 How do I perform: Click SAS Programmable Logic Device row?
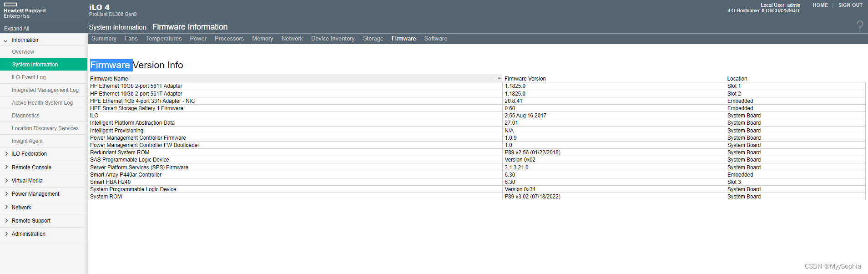click(x=477, y=160)
